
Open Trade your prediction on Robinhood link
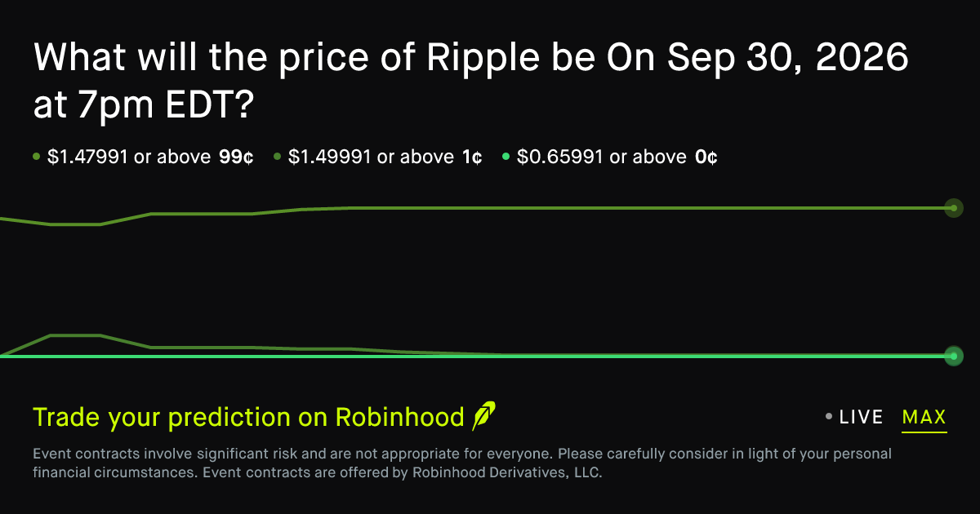click(248, 418)
